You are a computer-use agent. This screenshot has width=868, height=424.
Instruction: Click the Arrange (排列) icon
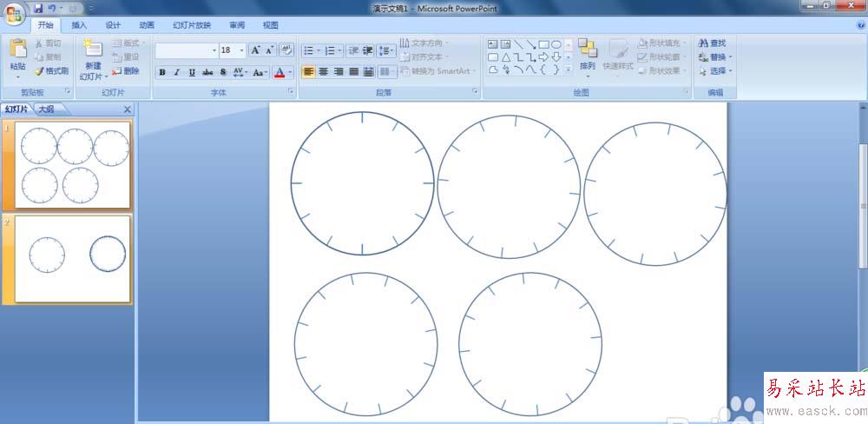pyautogui.click(x=588, y=52)
